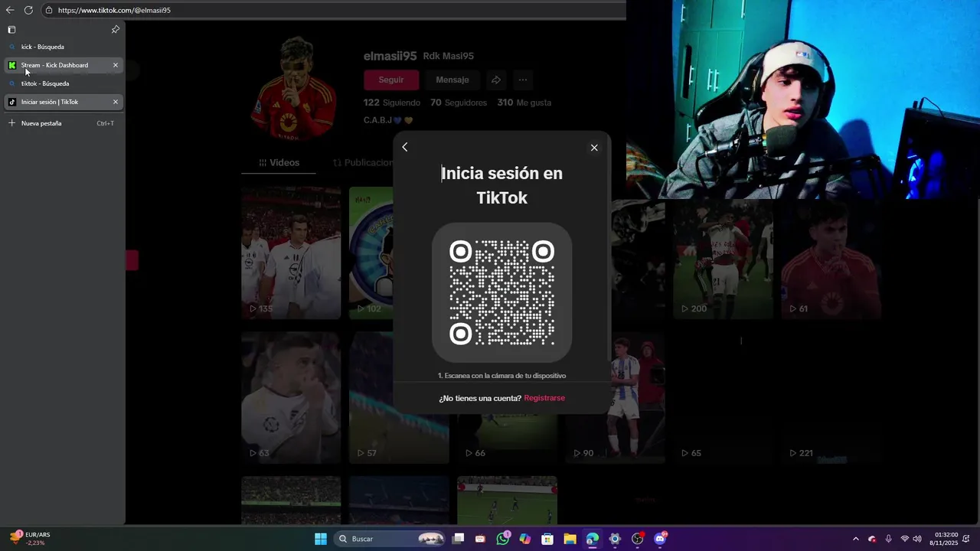Open File Explorer from the taskbar

click(570, 539)
